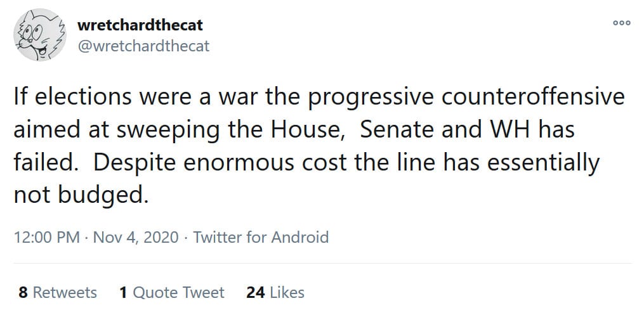Viewport: 644px width, 315px height.
Task: View the 1 Quote Tweet list
Action: pos(171,292)
